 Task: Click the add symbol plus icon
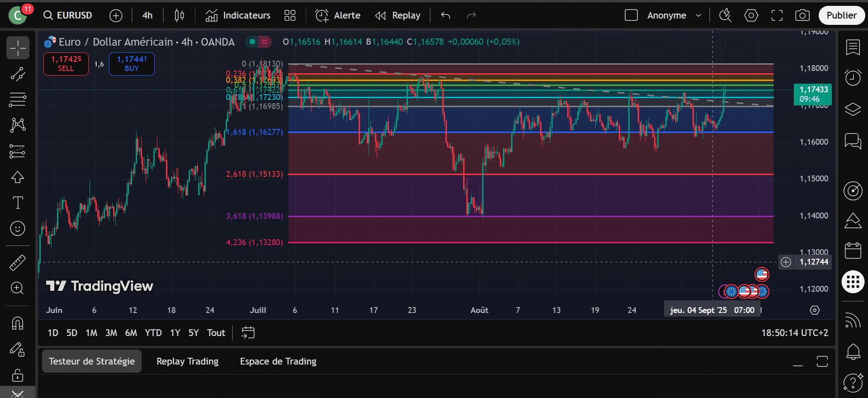(x=116, y=15)
